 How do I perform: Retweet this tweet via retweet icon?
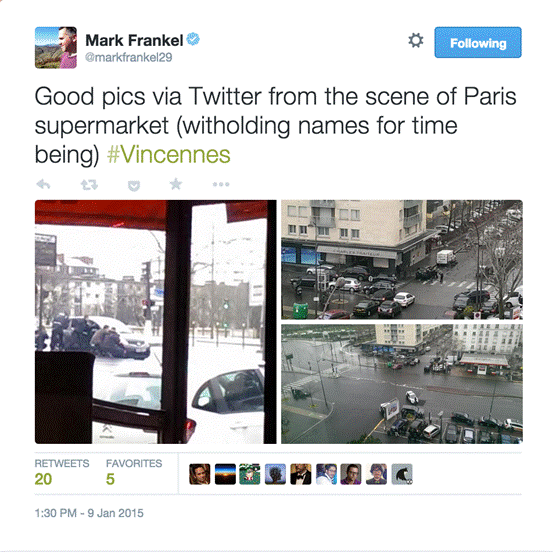(89, 184)
